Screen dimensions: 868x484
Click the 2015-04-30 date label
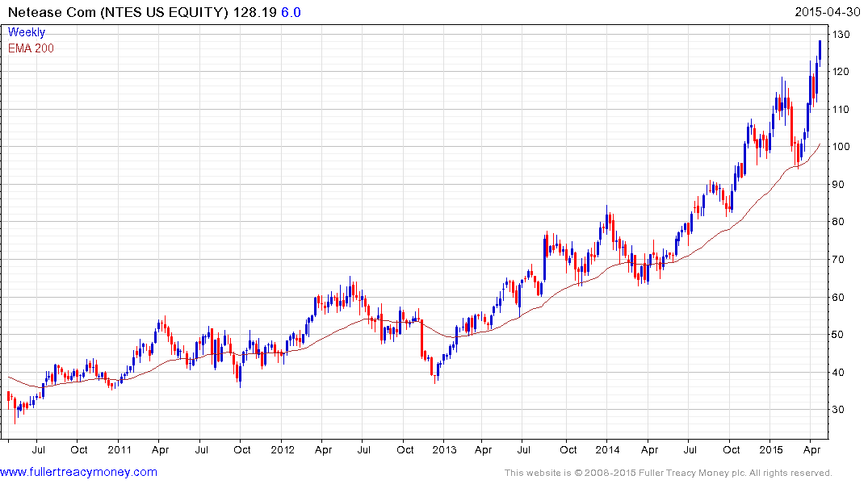coord(828,10)
